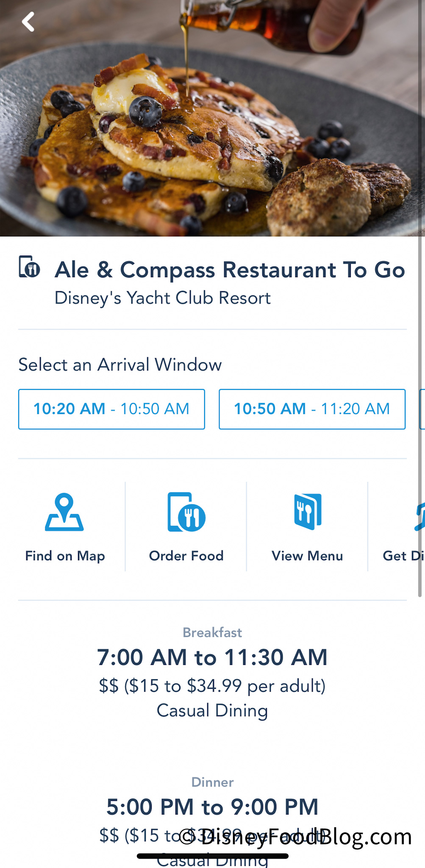Tap the Disney's Yacht Club Resort subtitle
The height and width of the screenshot is (868, 425).
pos(163,298)
